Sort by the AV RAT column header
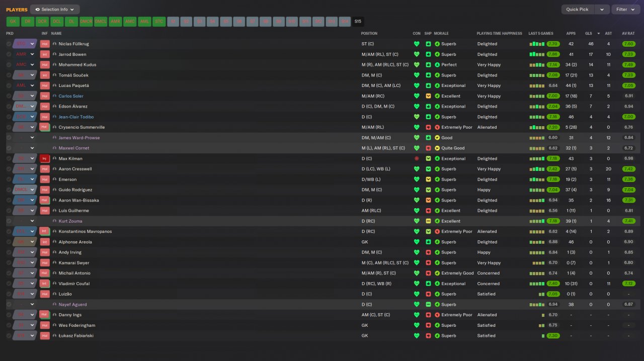The image size is (644, 361). click(x=628, y=34)
